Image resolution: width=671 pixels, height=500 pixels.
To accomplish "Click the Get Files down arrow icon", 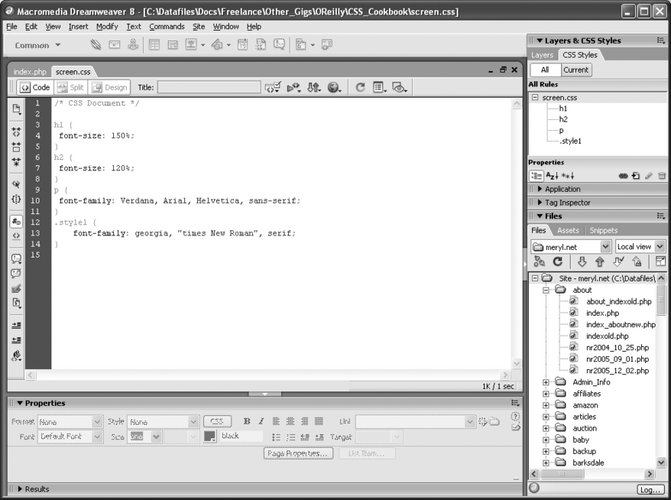I will [x=582, y=262].
